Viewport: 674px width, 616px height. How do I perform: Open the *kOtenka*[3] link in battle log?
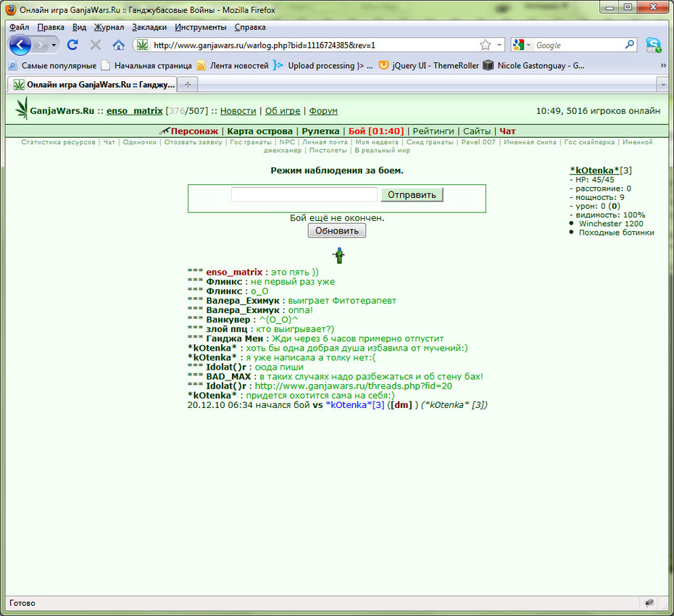click(x=355, y=405)
